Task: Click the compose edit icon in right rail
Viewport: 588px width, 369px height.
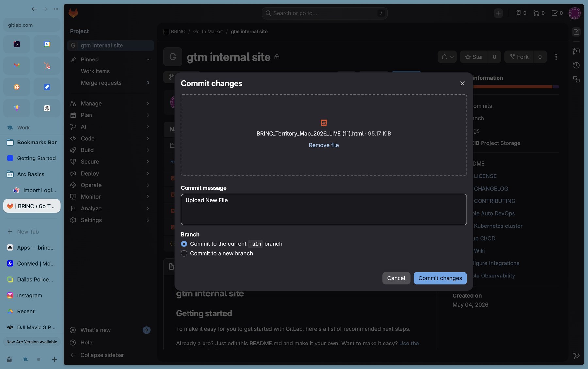Action: point(576,32)
